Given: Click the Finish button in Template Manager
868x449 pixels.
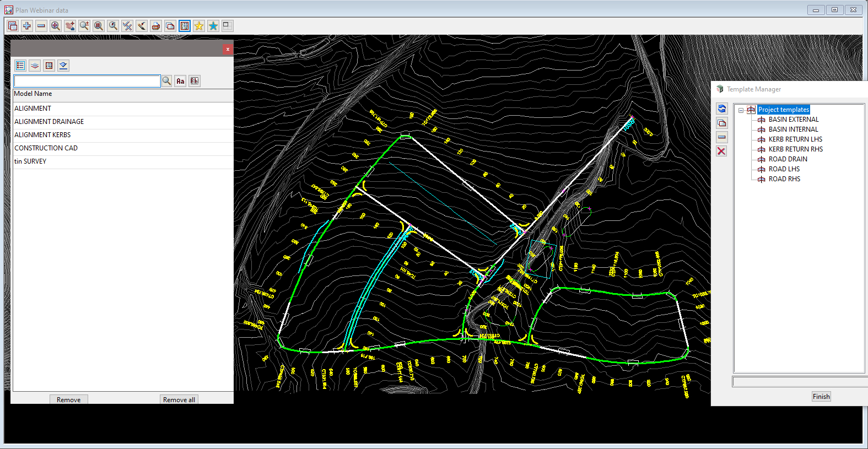Looking at the screenshot, I should 821,396.
